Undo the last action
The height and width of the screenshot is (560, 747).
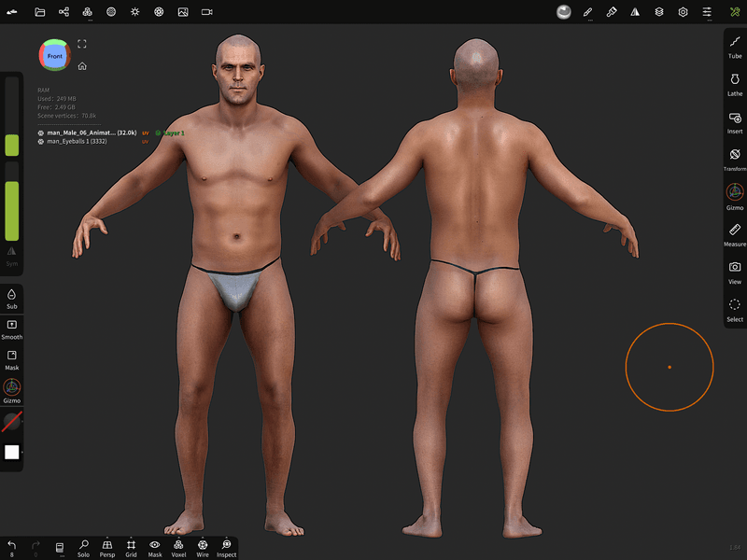[12, 548]
